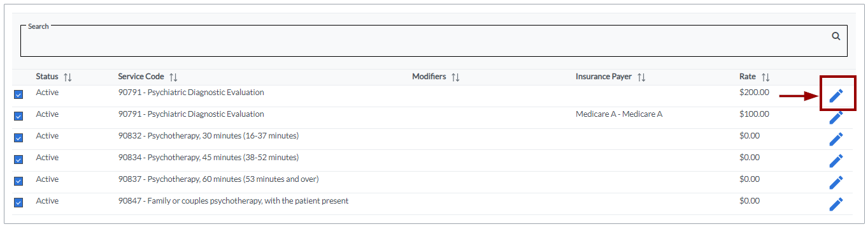Edit the 90847 Family psychotherapy row
The height and width of the screenshot is (231, 868).
(836, 204)
